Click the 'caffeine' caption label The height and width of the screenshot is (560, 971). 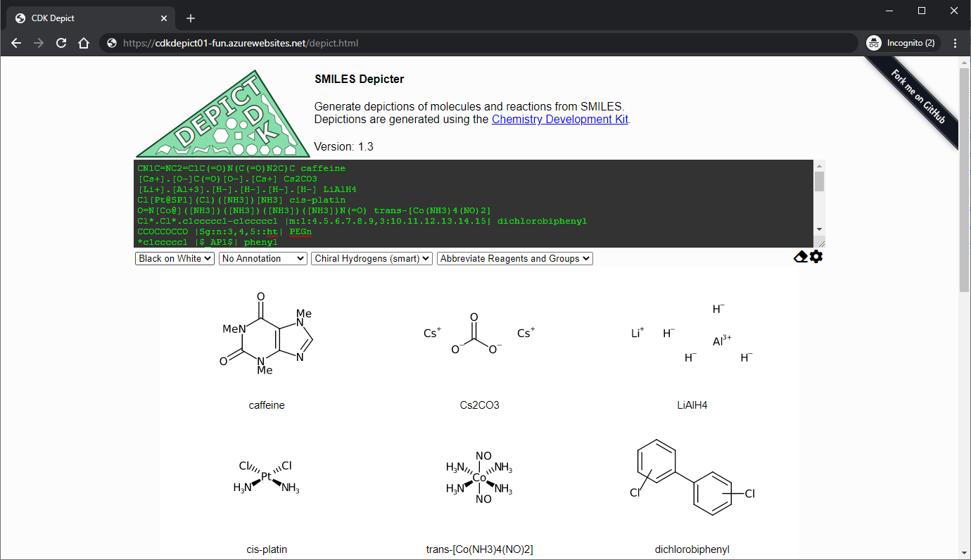pyautogui.click(x=267, y=405)
